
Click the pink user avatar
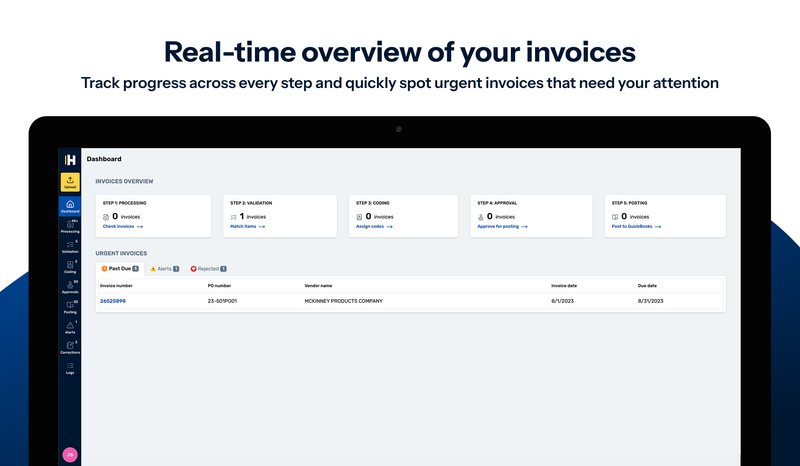click(70, 454)
